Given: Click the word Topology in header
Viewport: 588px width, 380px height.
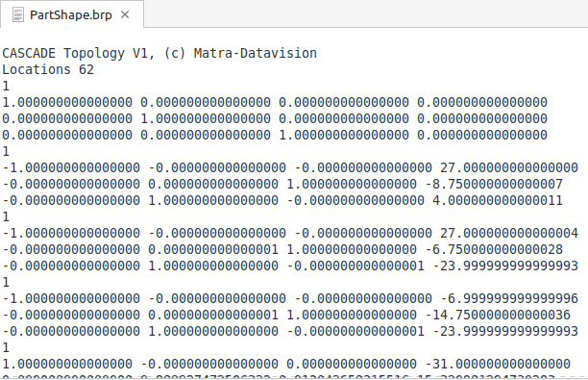Looking at the screenshot, I should coord(94,53).
